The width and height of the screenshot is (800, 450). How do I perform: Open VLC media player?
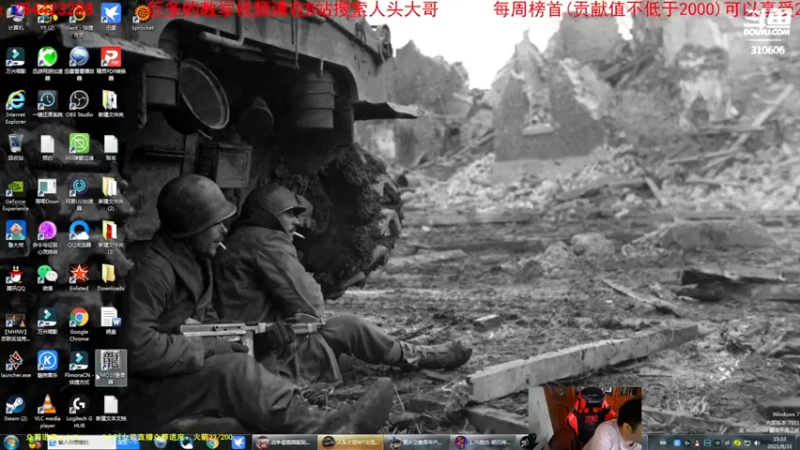[x=47, y=411]
